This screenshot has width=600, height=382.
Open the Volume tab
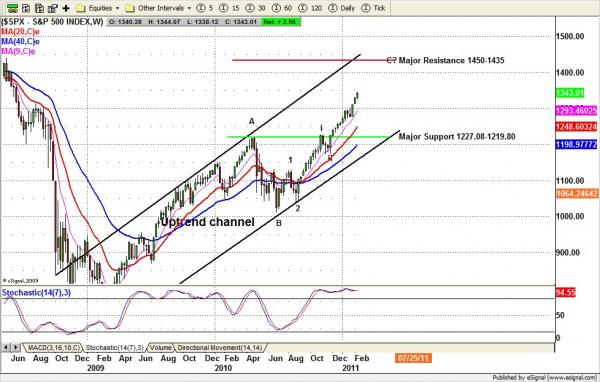click(x=160, y=348)
